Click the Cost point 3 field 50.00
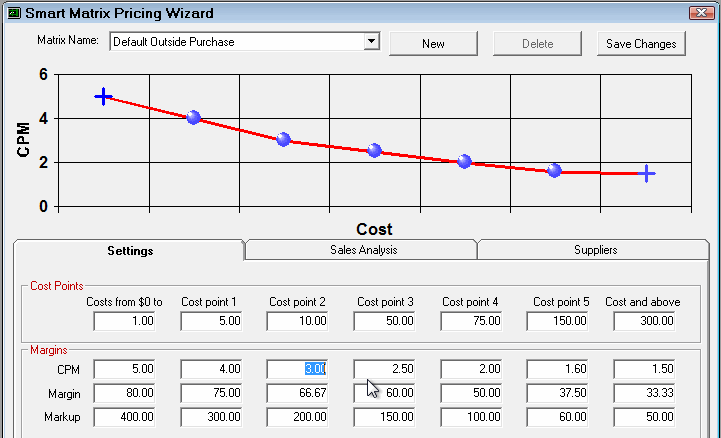 pyautogui.click(x=384, y=321)
